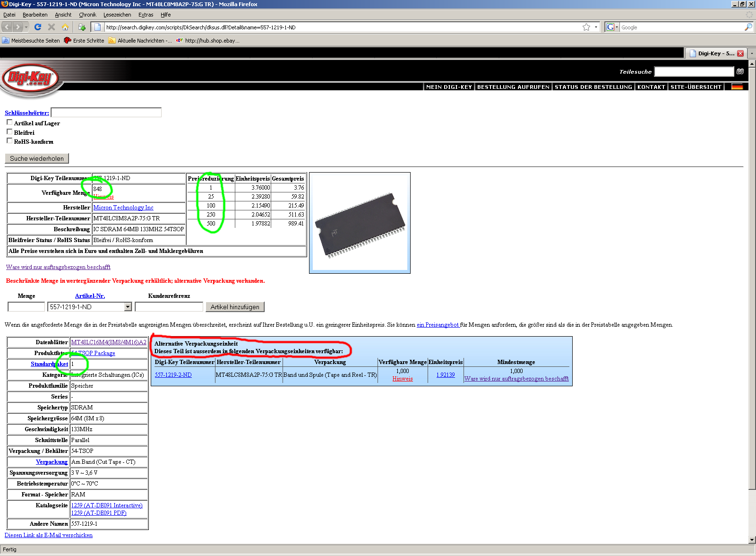
Task: Click ein Preisangebot quote link
Action: 438,325
